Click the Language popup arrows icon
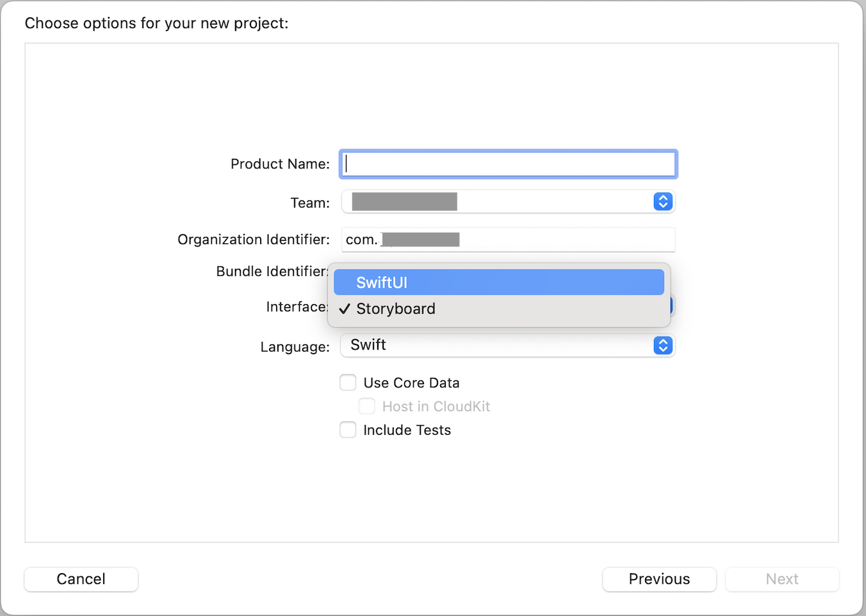The width and height of the screenshot is (866, 616). tap(663, 346)
